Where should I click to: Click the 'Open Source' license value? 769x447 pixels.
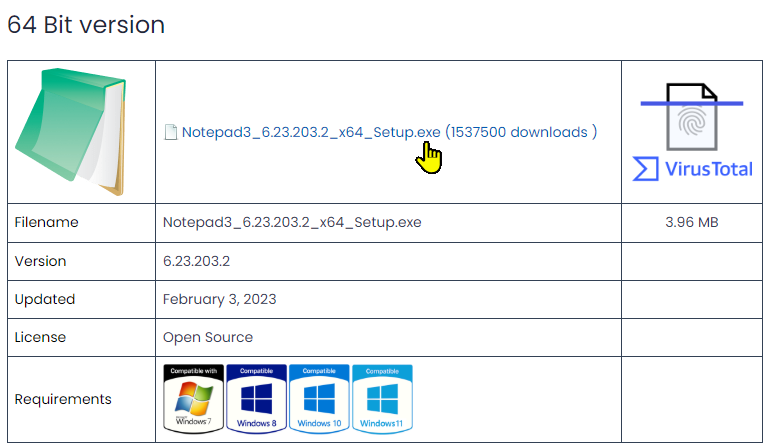pos(208,338)
